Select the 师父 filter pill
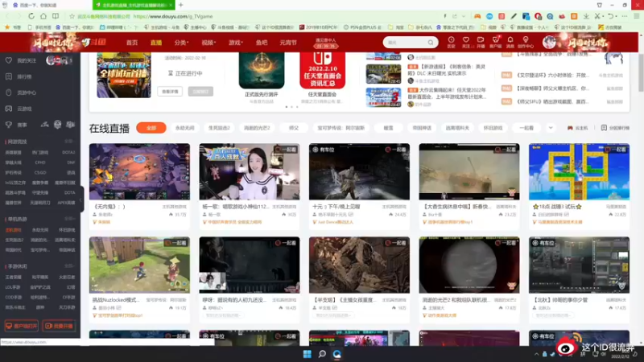The image size is (644, 362). [294, 128]
